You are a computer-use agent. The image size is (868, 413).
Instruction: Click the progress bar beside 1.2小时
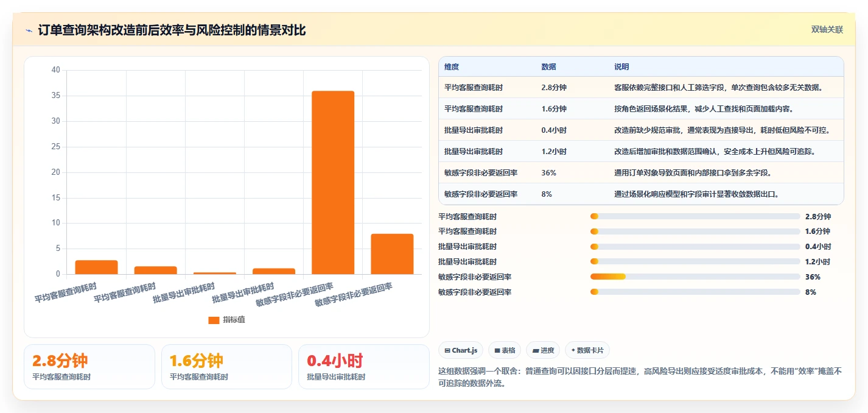[x=695, y=262]
